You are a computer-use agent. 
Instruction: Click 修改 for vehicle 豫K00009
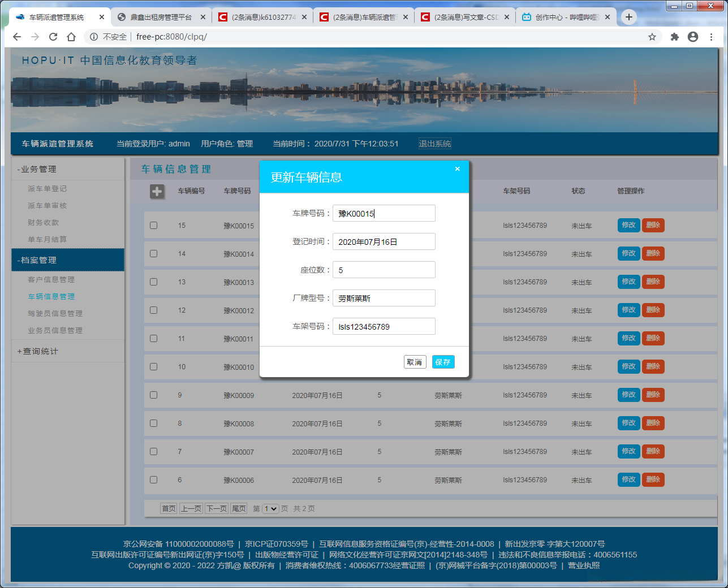tap(628, 395)
